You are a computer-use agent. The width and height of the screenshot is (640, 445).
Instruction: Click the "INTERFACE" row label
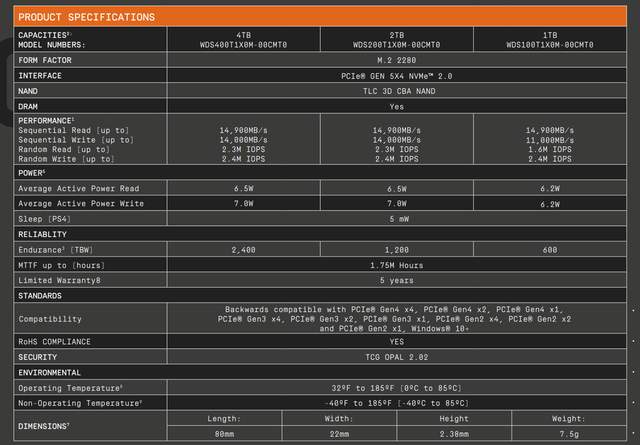[40, 76]
